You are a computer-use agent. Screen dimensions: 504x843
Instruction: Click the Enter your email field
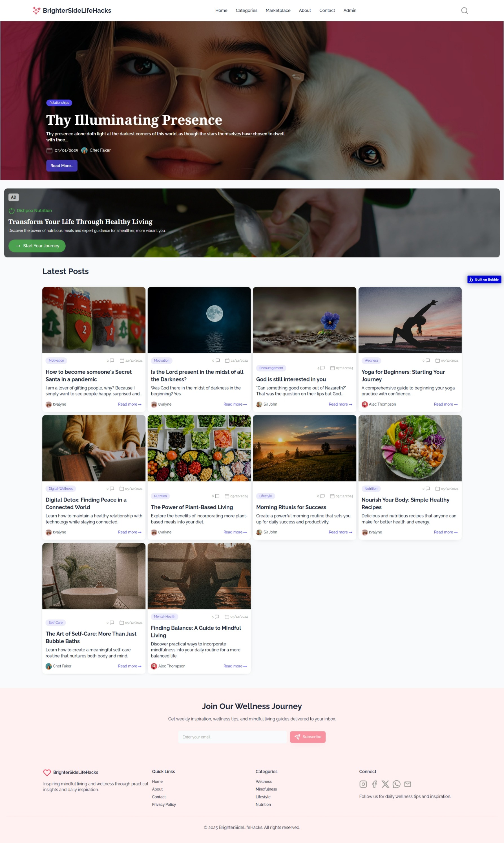pos(232,737)
